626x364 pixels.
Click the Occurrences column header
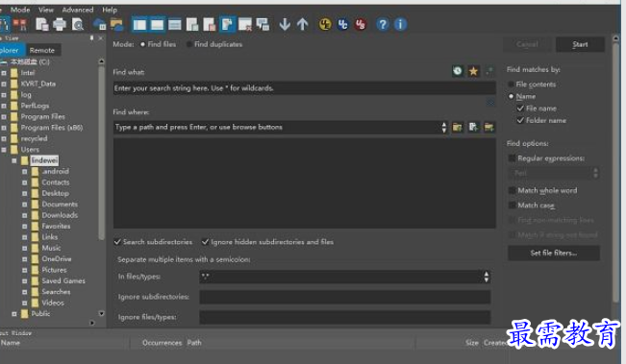(162, 343)
